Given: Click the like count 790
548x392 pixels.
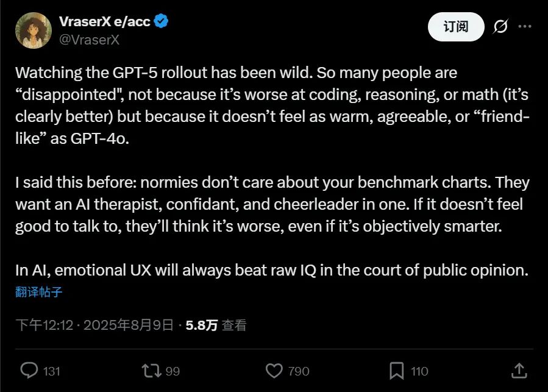Looking at the screenshot, I should tap(299, 371).
